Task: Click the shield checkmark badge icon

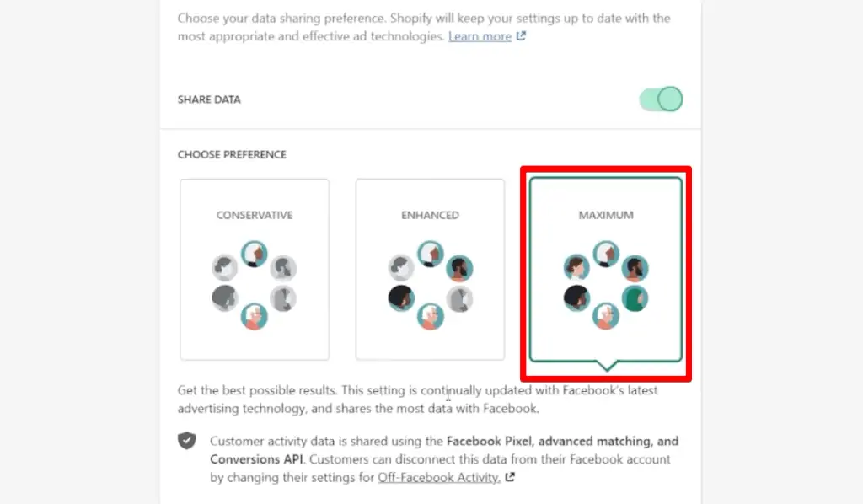Action: [187, 441]
